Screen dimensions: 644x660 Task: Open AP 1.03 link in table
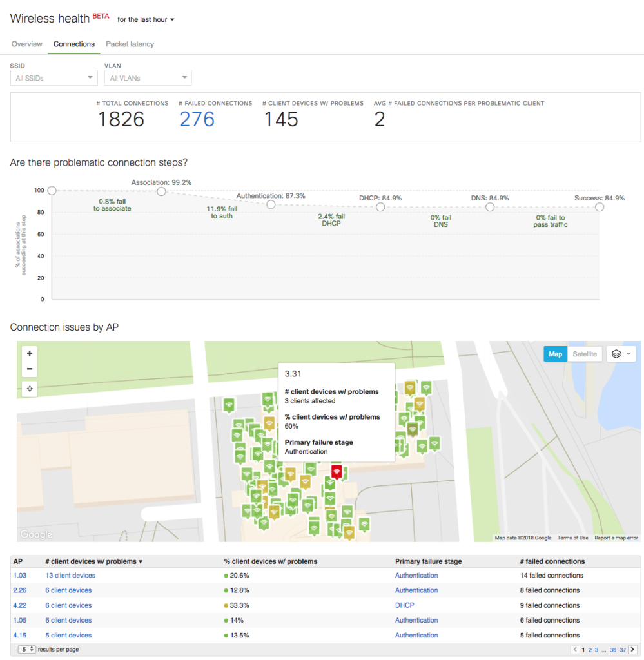click(x=19, y=575)
